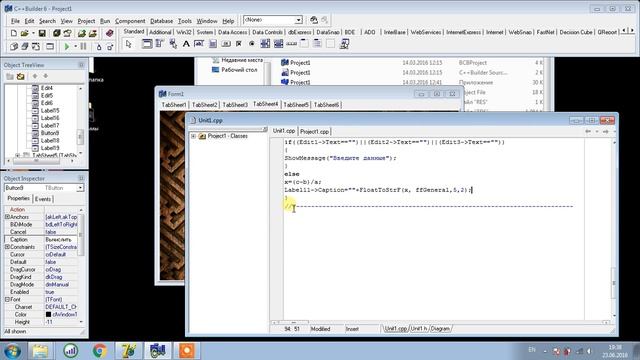Switch to the Win32 palette tab

point(184,32)
